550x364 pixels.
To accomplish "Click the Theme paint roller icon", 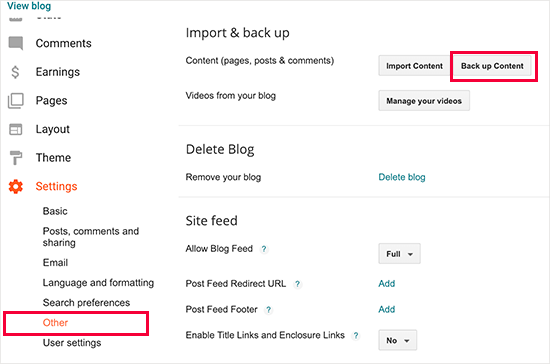I will 15,158.
